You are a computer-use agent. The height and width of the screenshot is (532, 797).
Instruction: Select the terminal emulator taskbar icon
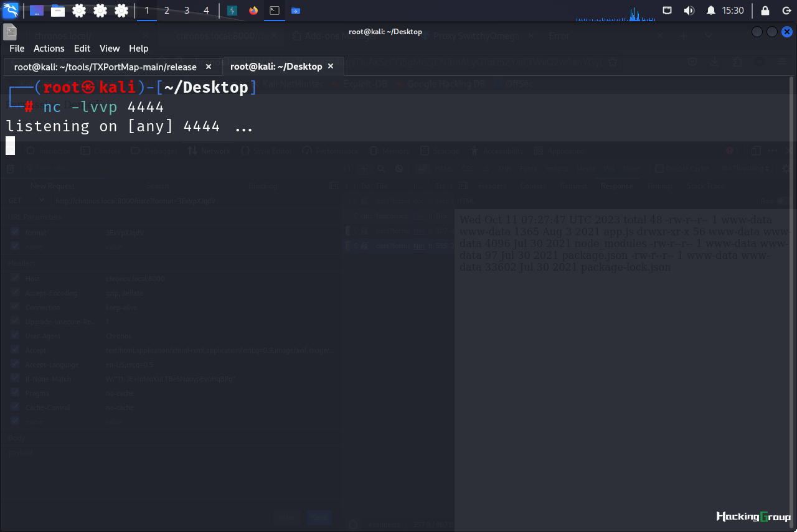[x=274, y=11]
